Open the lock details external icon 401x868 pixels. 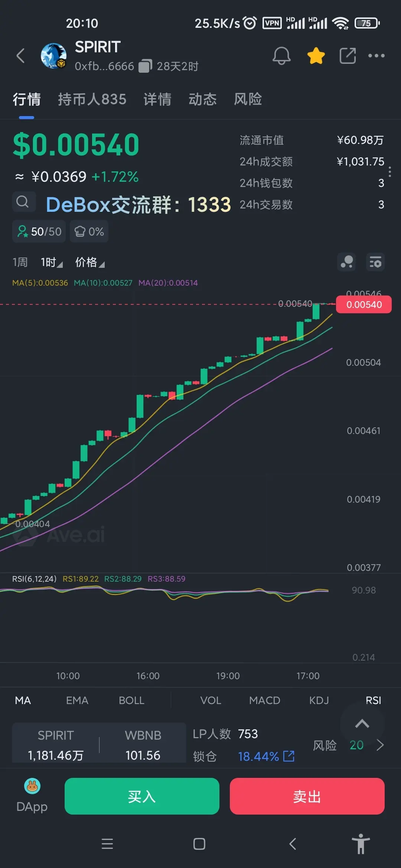pos(289,756)
